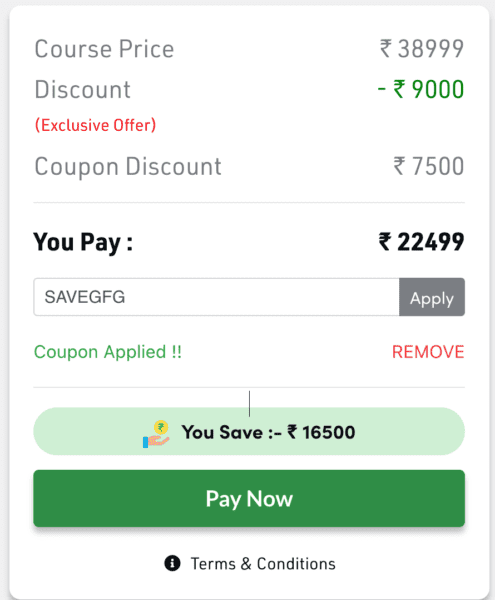Click the ₹ 7500 coupon discount value
Viewport: 495px width, 600px height.
coord(429,166)
